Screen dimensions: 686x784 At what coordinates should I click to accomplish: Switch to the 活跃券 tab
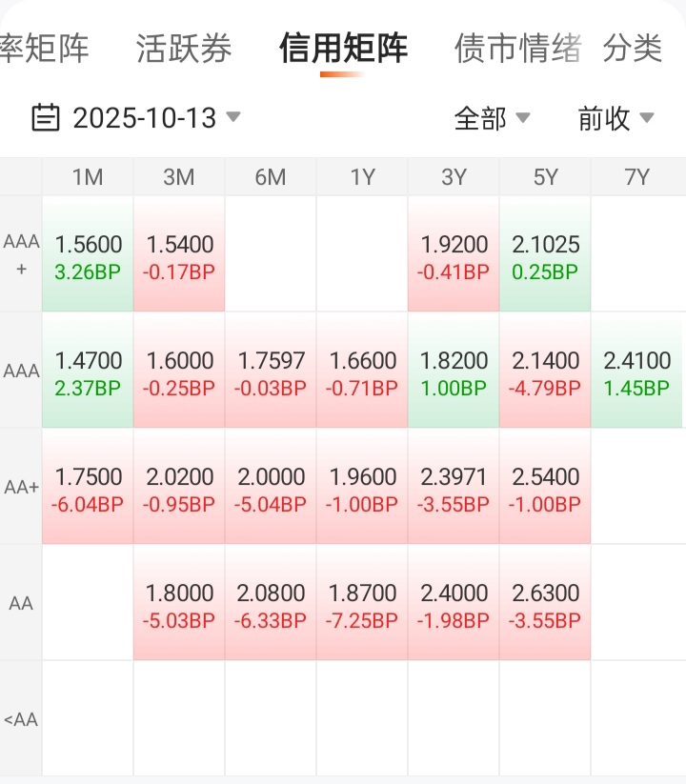pos(184,49)
